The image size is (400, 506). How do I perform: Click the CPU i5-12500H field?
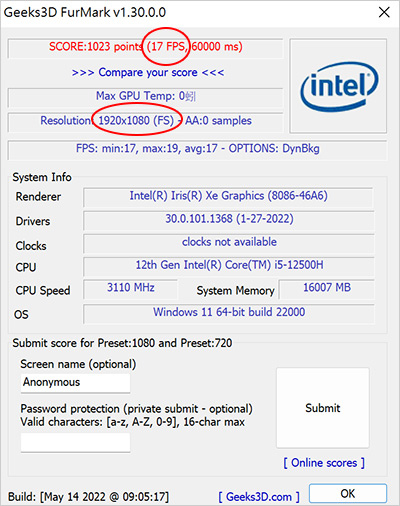pyautogui.click(x=228, y=267)
